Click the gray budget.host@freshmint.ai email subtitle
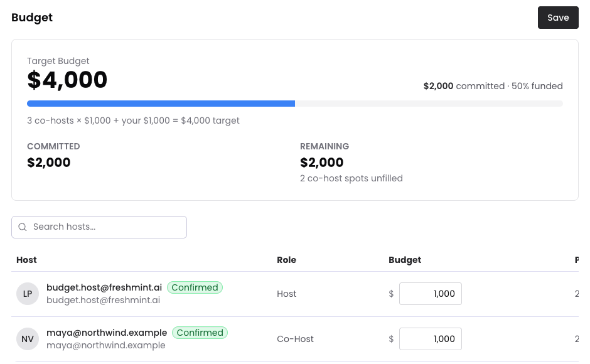The width and height of the screenshot is (590, 364). [x=103, y=301]
